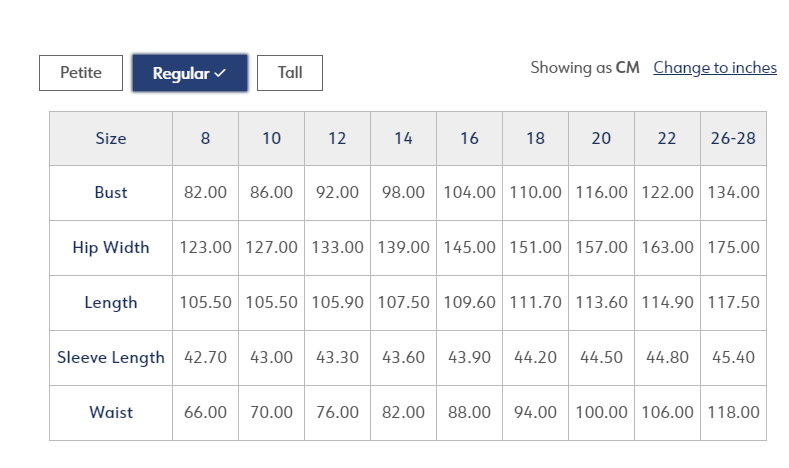Click waist value 118.00

click(733, 413)
